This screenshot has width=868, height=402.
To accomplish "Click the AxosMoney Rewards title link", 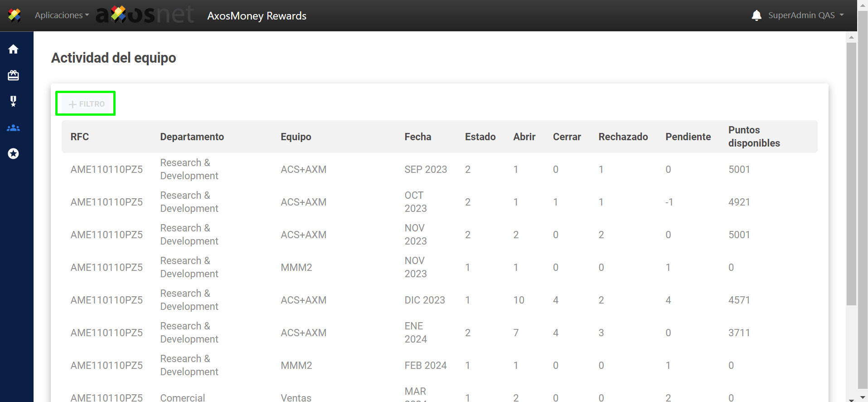I will [257, 16].
